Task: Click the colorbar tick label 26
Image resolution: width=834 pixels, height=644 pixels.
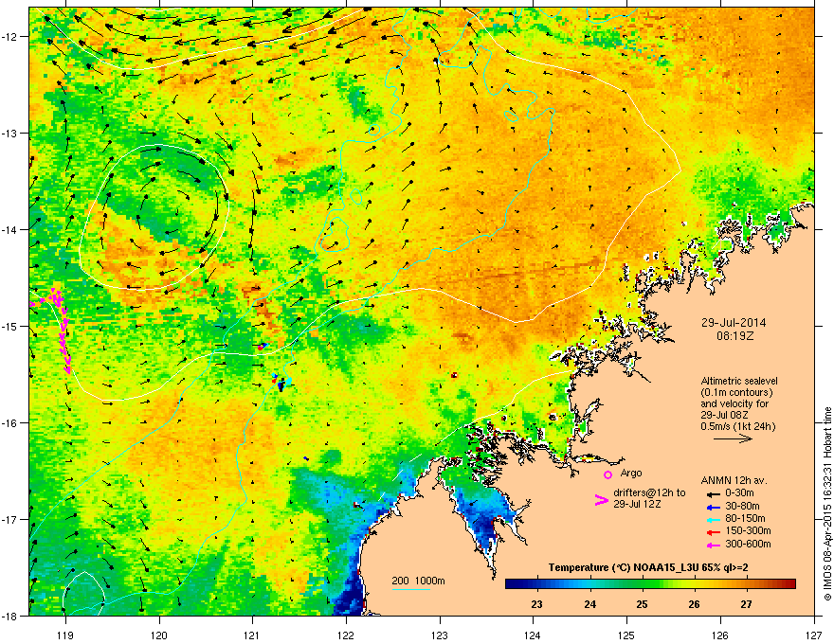Action: tap(694, 604)
